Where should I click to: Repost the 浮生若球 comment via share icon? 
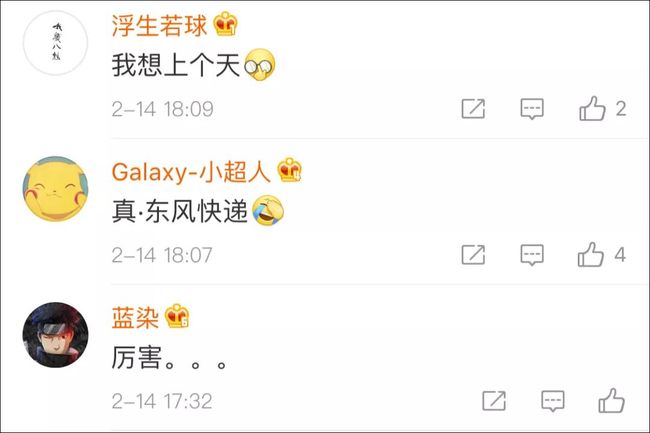473,109
